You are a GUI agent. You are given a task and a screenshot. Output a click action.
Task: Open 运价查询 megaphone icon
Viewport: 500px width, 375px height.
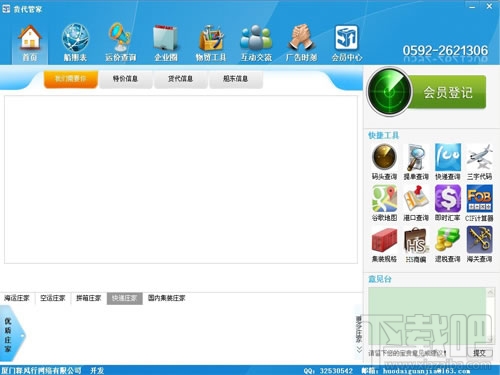(120, 42)
